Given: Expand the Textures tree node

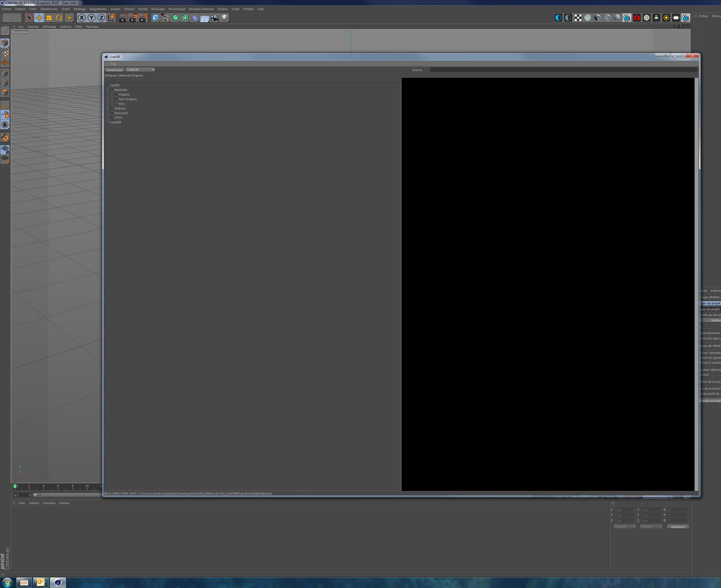Looking at the screenshot, I should coord(112,108).
